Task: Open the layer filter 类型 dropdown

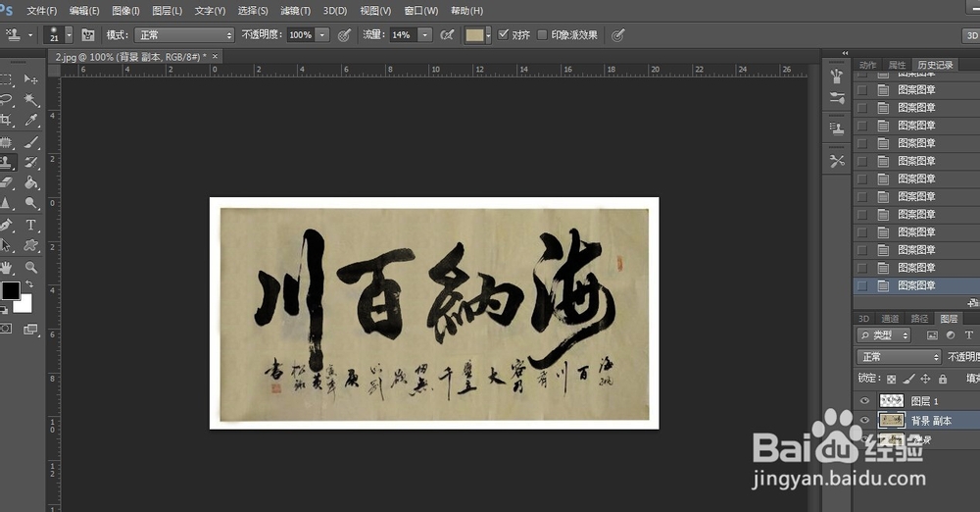Action: click(884, 335)
